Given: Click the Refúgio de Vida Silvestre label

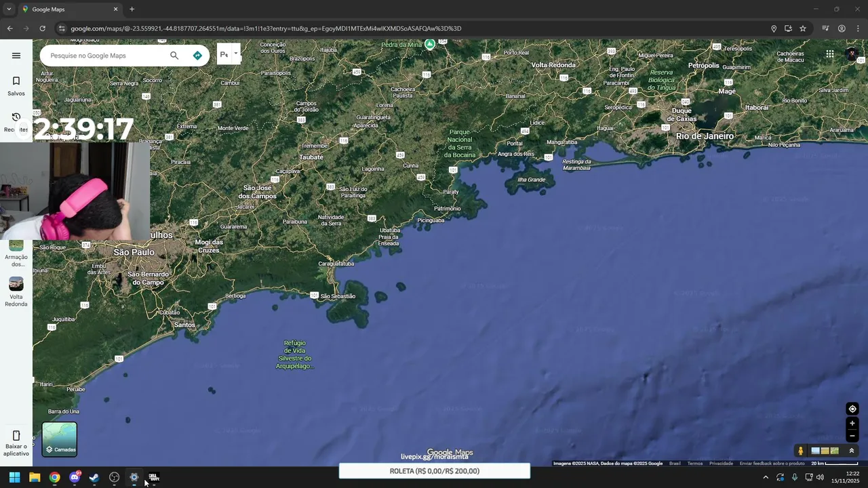Looking at the screenshot, I should [294, 354].
